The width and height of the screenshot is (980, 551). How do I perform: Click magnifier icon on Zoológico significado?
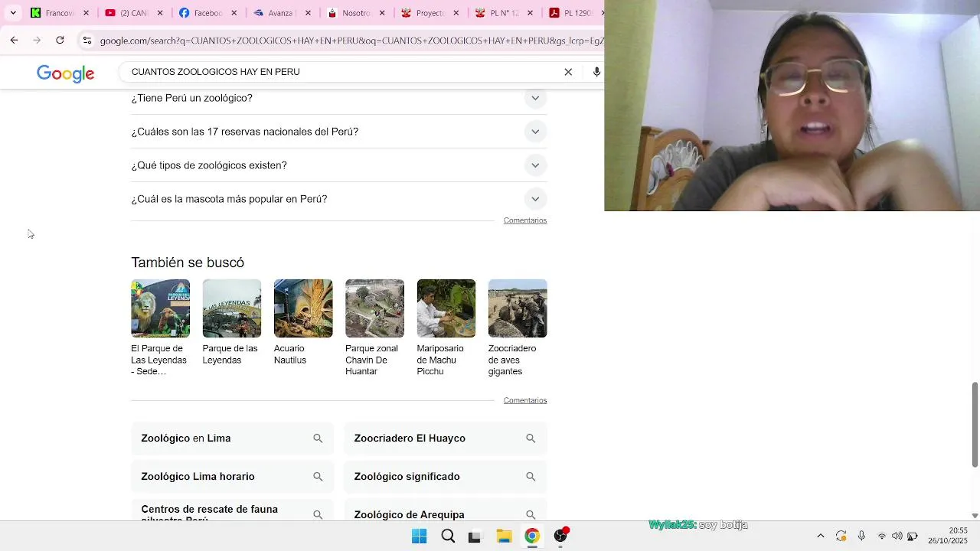pos(531,477)
